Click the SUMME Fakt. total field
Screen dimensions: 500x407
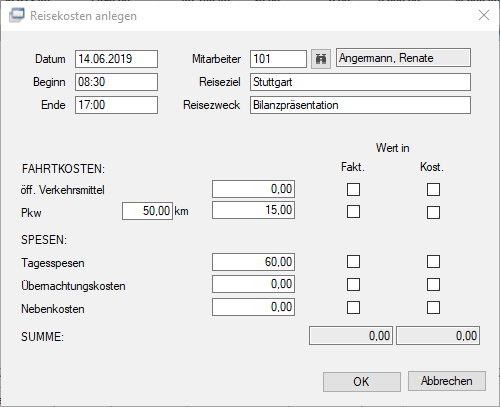pos(351,336)
